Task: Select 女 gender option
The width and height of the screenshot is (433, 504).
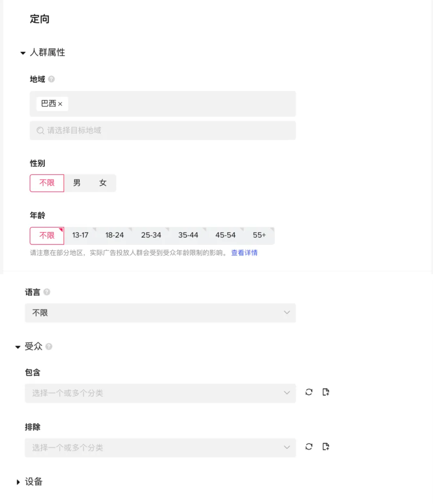Action: click(103, 183)
